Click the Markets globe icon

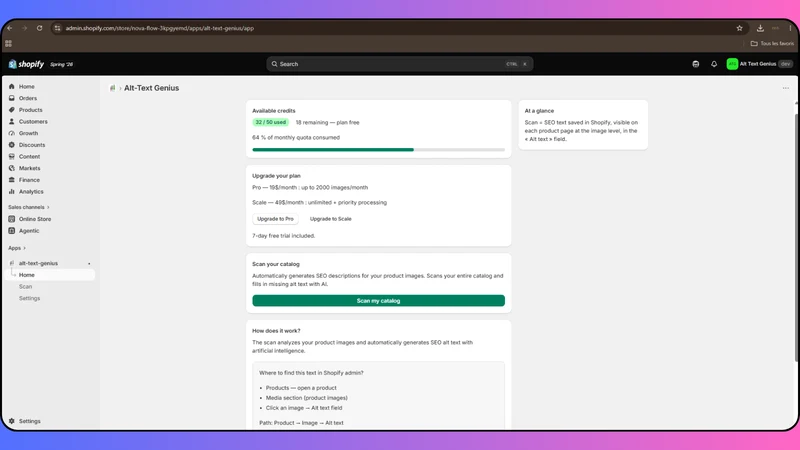[x=12, y=168]
